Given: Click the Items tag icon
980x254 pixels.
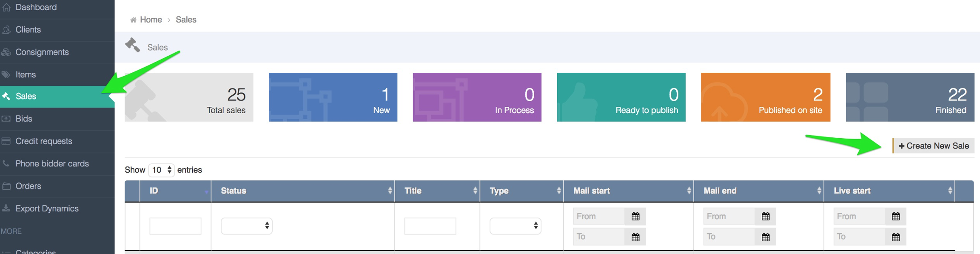Looking at the screenshot, I should [6, 74].
